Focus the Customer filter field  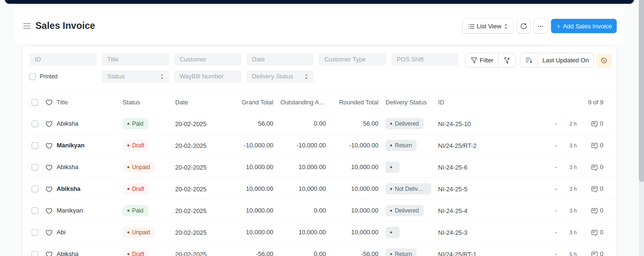pyautogui.click(x=208, y=60)
